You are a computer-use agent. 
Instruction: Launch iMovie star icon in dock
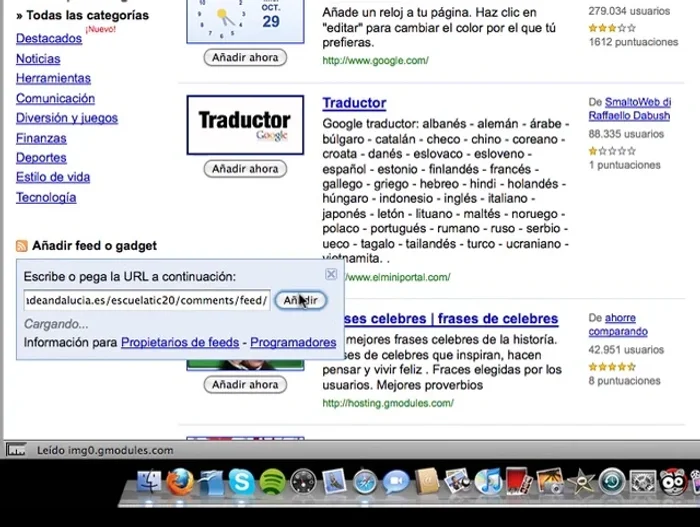pos(581,482)
